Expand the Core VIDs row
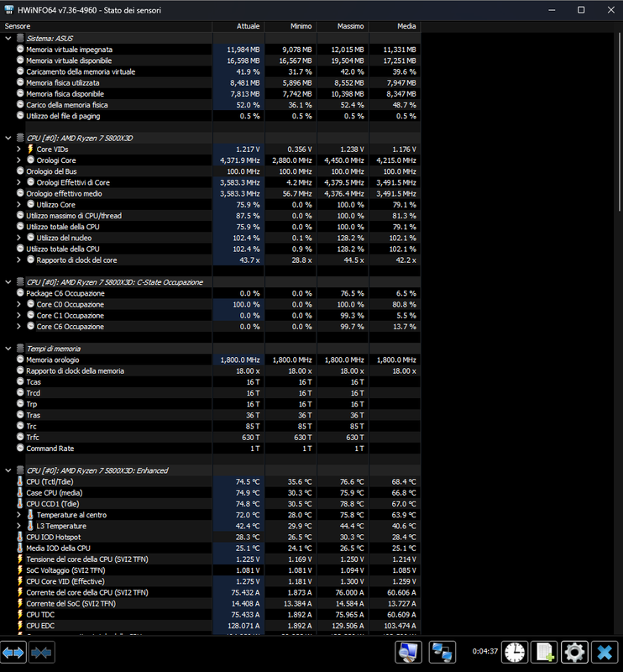The width and height of the screenshot is (623, 672). 18,150
